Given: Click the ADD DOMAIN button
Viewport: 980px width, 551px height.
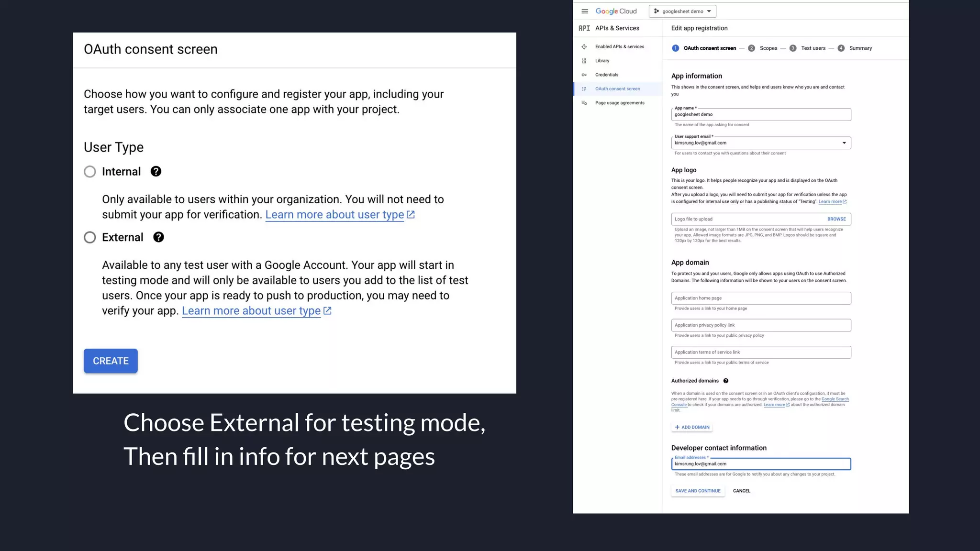Looking at the screenshot, I should pyautogui.click(x=692, y=427).
